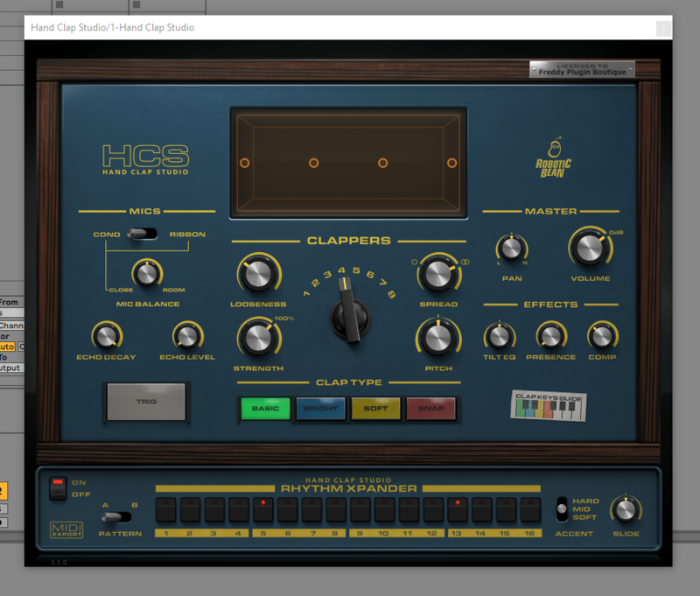
Task: Click the wide spread double-circle icon
Action: coord(465,262)
